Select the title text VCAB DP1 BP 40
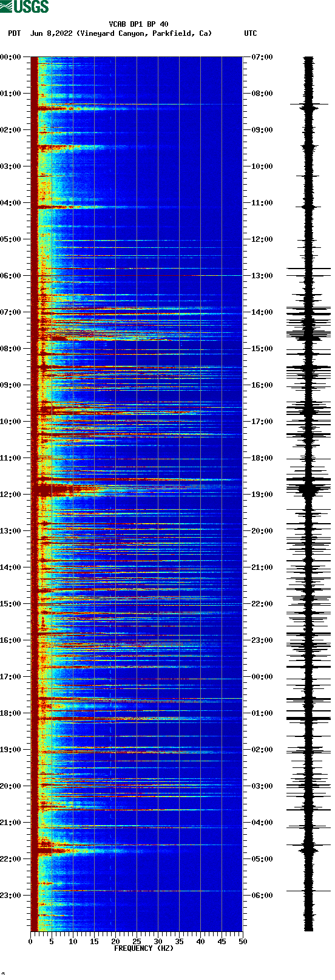The height and width of the screenshot is (980, 335). pos(138,24)
